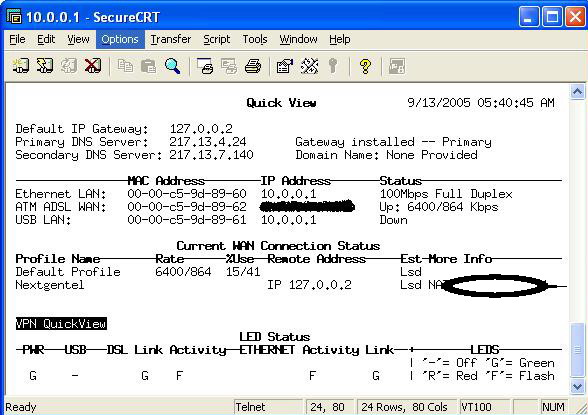
Task: Click the timestamp 9/13/2005 05:40:45 AM
Action: [x=481, y=103]
